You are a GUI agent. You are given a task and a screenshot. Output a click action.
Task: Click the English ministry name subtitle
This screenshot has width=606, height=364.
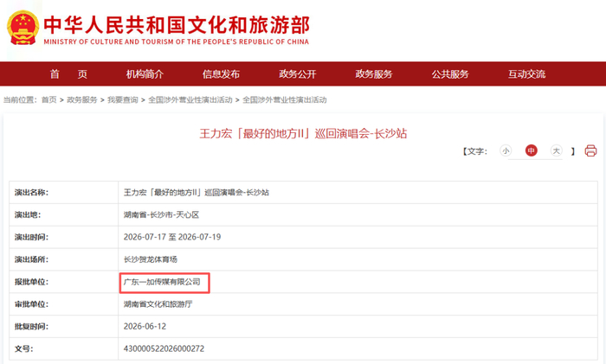(177, 42)
